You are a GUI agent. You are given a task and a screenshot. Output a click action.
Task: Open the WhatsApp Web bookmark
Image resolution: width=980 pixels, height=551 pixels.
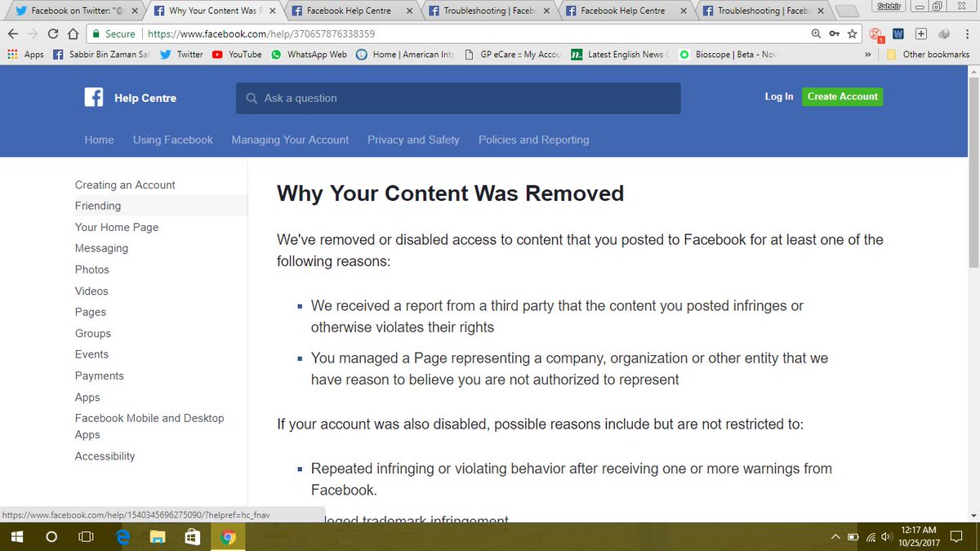click(x=309, y=55)
